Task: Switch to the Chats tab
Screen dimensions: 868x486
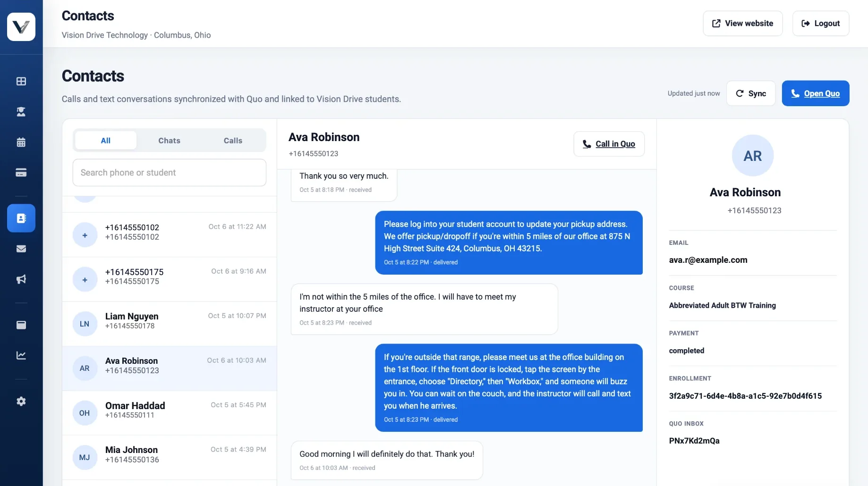Action: (170, 141)
